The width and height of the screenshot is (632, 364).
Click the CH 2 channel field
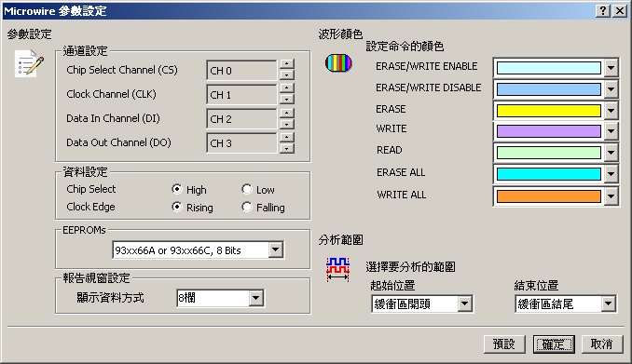coord(241,119)
